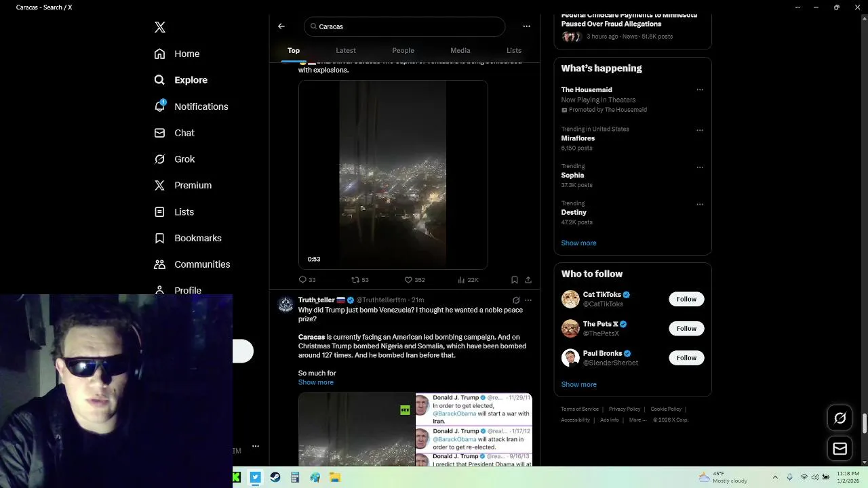Switch to the Media tab

point(460,50)
